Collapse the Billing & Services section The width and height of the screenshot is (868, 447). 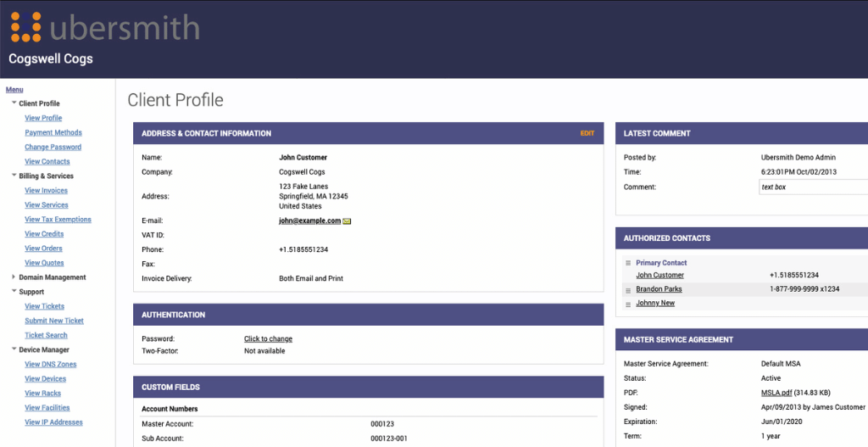pos(14,176)
